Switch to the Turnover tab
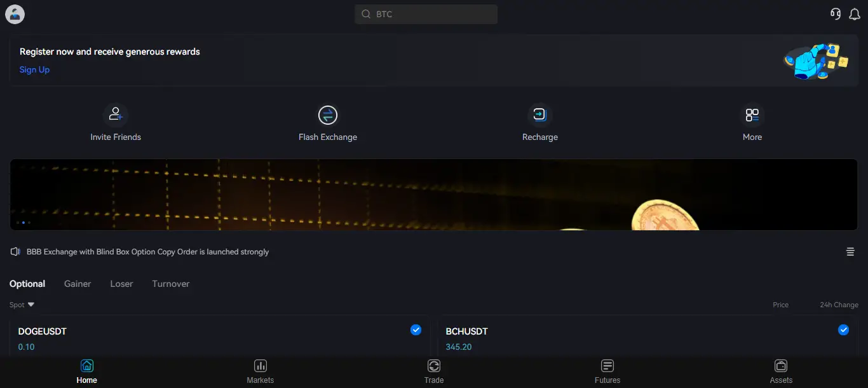 (x=170, y=284)
